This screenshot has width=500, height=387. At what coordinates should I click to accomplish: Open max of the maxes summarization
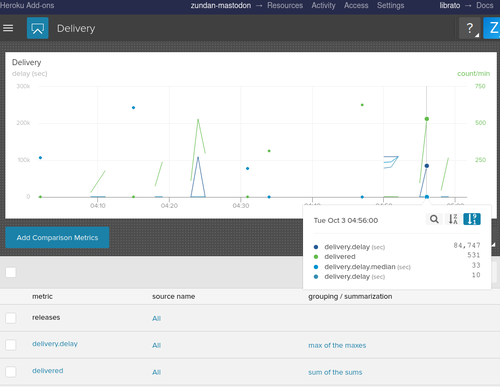[x=337, y=345]
